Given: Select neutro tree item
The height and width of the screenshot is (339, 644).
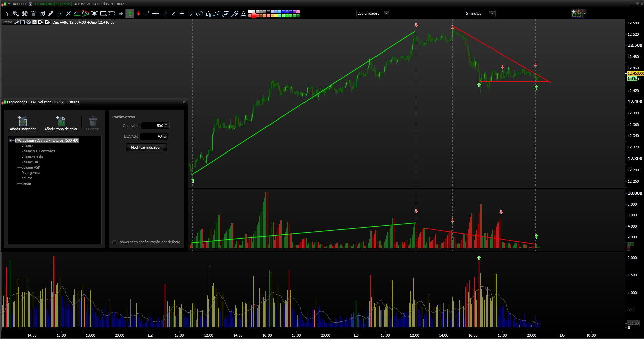Looking at the screenshot, I should coord(27,178).
